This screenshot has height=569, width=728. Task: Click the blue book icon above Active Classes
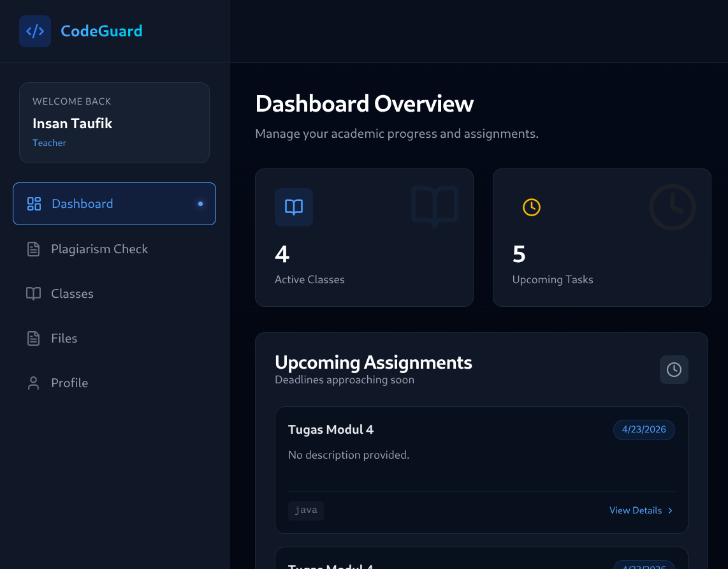(294, 207)
